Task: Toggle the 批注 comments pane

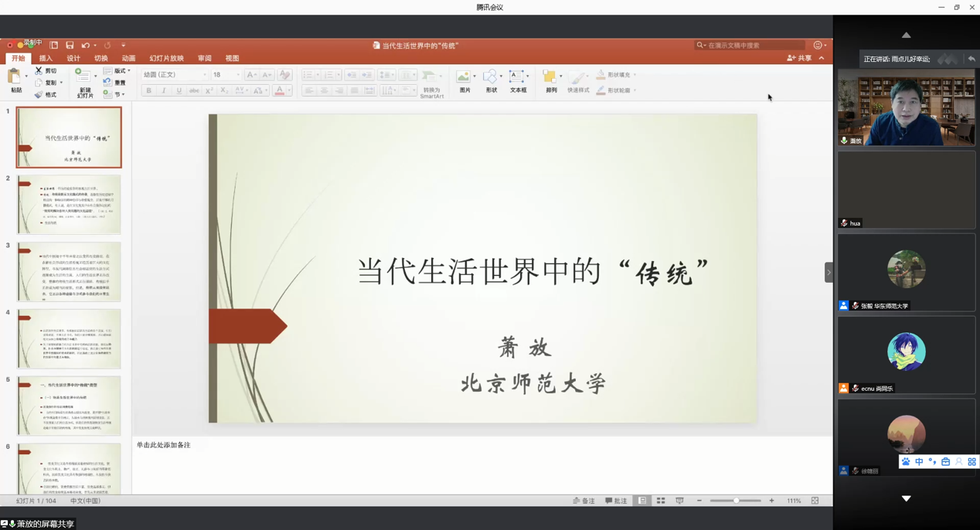Action: pos(617,501)
